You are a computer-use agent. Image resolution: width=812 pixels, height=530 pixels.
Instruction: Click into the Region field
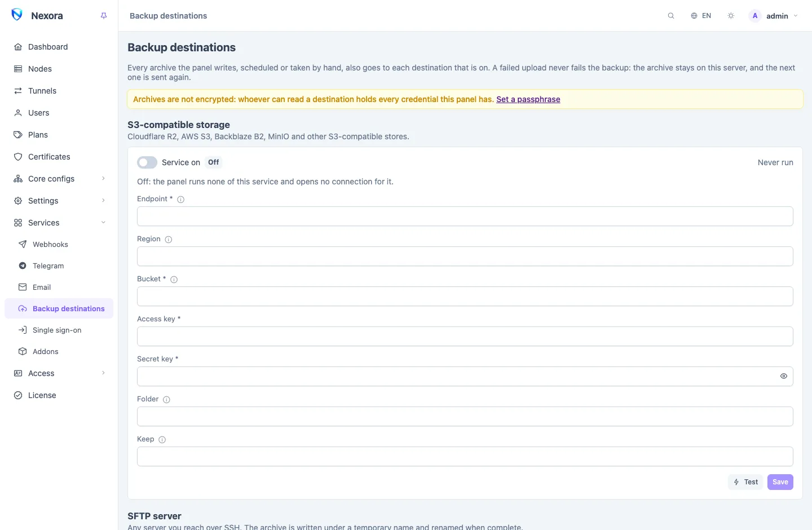(x=465, y=257)
